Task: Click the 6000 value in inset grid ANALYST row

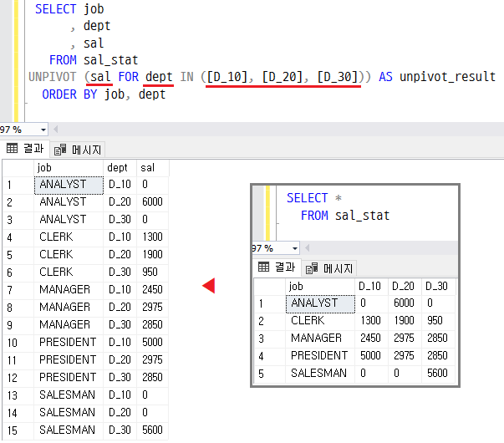Action: 405,303
